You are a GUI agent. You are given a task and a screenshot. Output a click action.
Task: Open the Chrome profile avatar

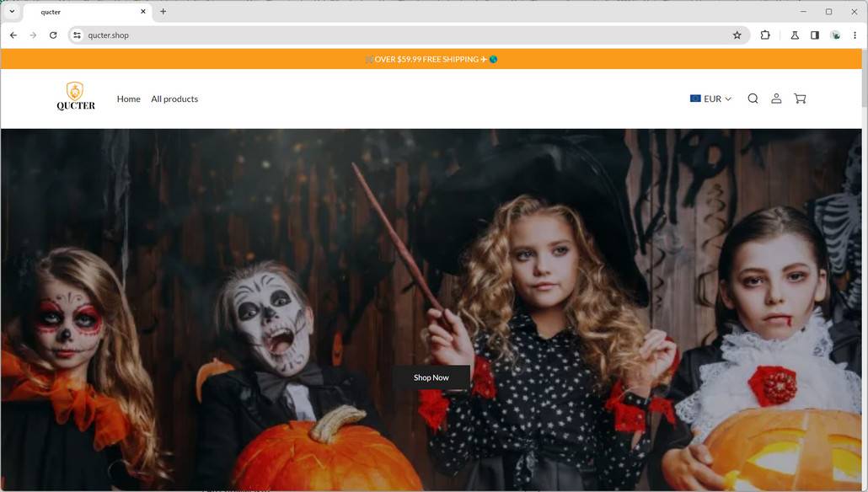836,35
